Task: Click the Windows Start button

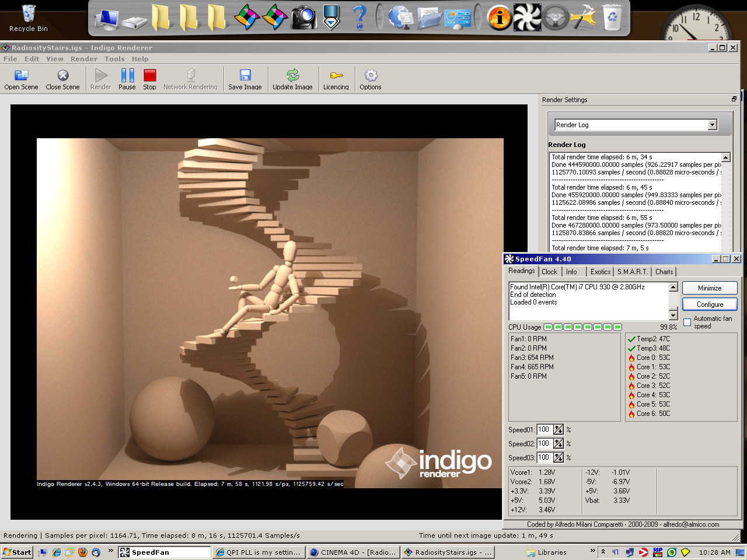Action: pyautogui.click(x=17, y=552)
